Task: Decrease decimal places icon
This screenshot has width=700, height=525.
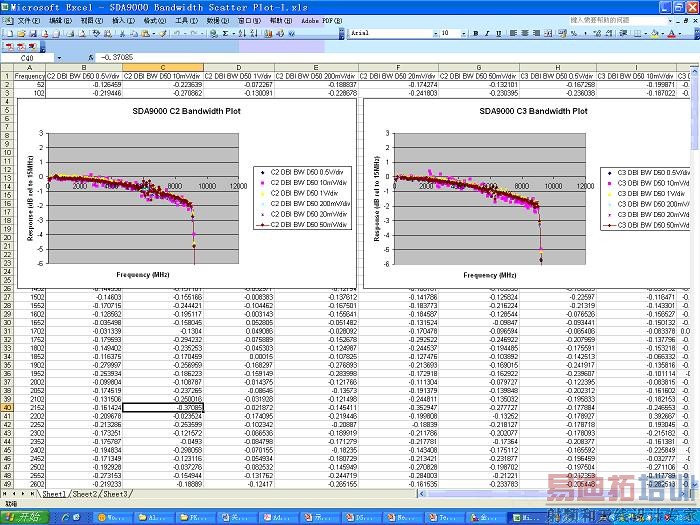Action: (608, 33)
